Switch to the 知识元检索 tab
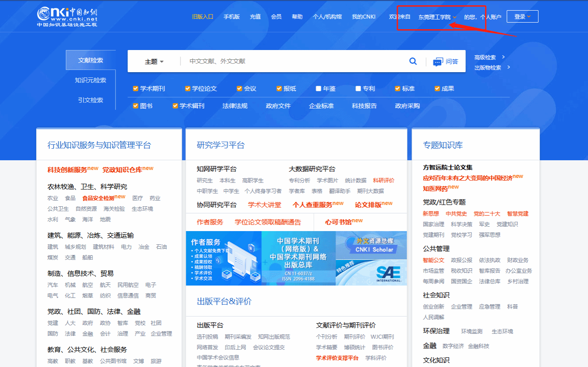 pyautogui.click(x=91, y=80)
